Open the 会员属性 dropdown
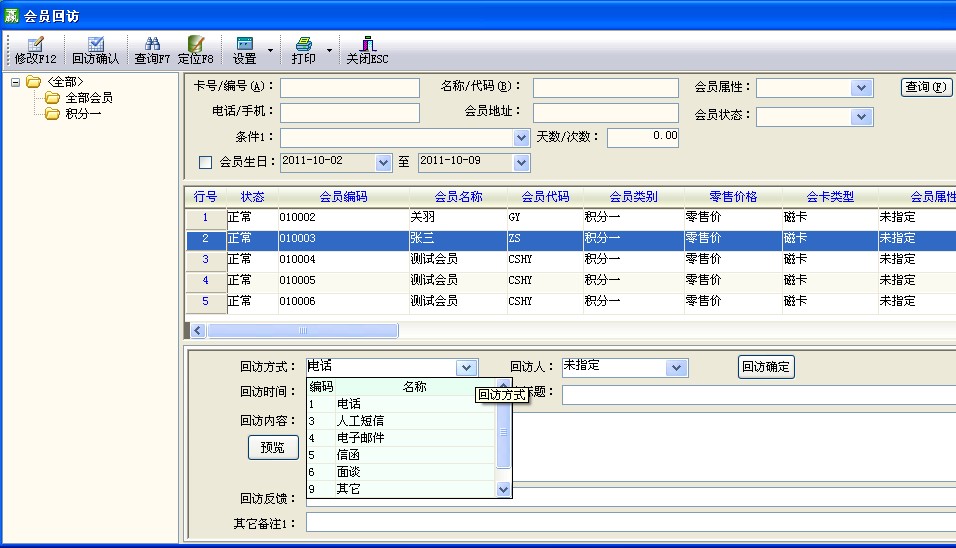 pos(863,88)
